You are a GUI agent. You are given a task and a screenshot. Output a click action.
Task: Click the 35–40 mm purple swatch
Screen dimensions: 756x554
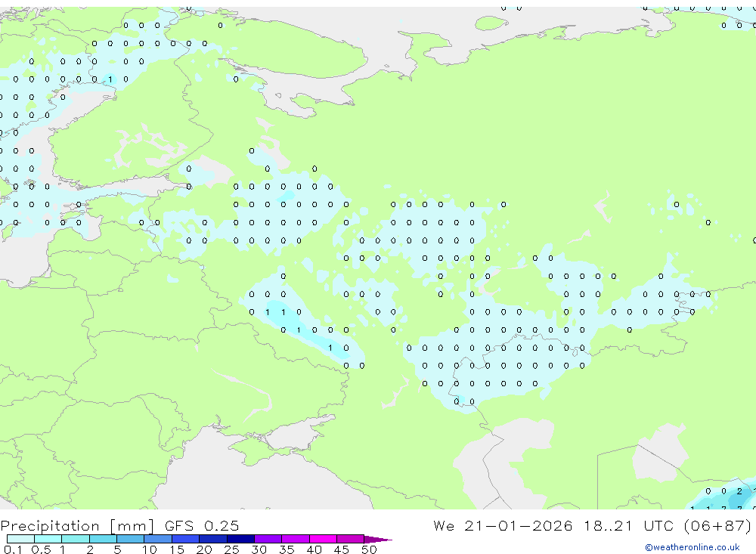click(x=295, y=539)
